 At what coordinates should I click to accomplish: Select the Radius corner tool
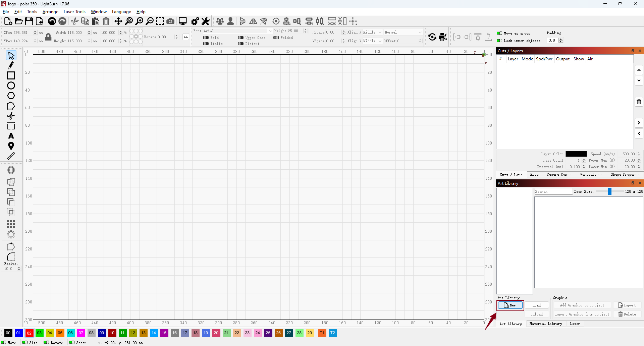click(11, 256)
